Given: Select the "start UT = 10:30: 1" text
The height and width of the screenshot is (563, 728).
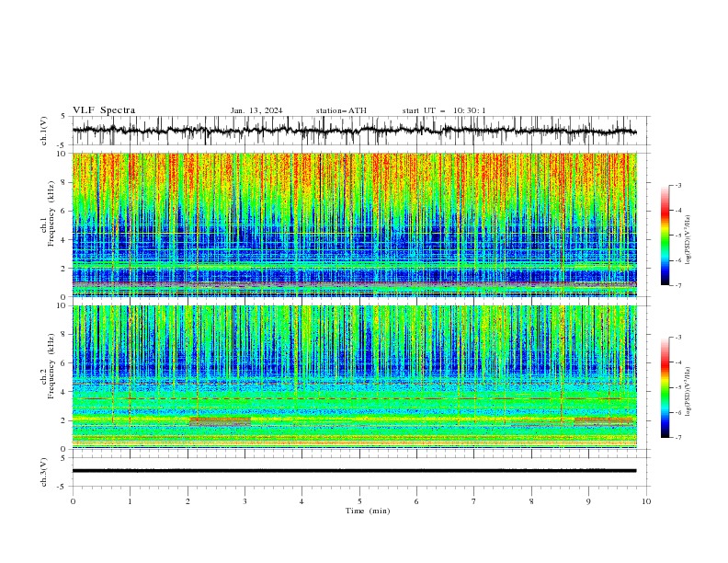Looking at the screenshot, I should click(444, 110).
